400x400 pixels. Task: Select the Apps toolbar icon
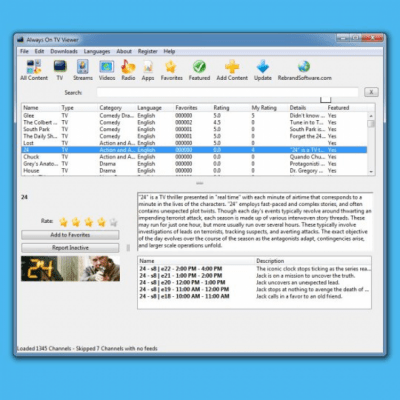(148, 67)
